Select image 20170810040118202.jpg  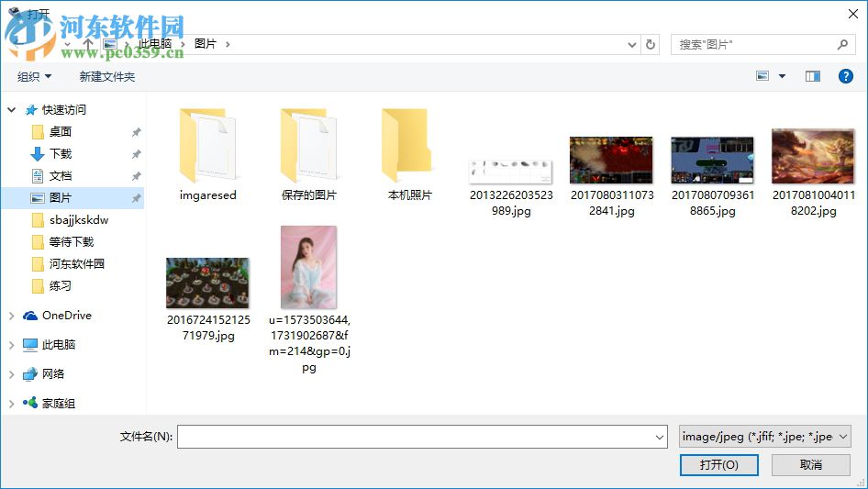pos(813,172)
